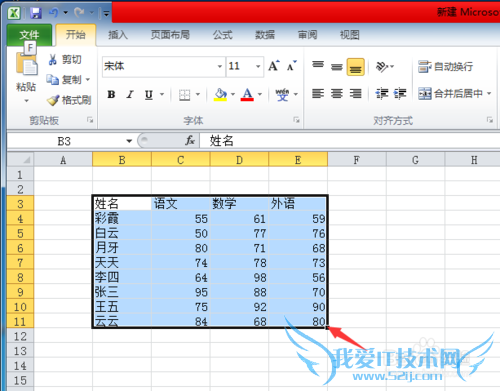Open clipboard 剪贴板 dialog launcher
This screenshot has width=500, height=391.
(x=90, y=120)
